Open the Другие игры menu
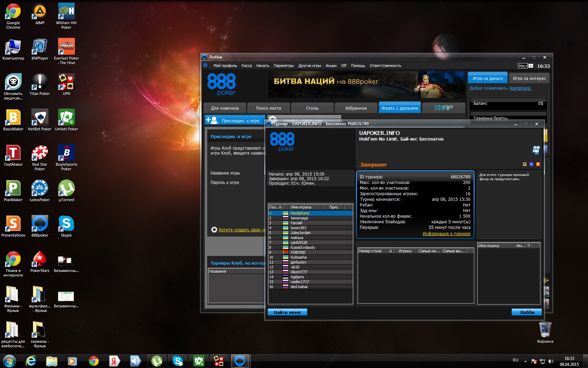This screenshot has height=368, width=588. [x=310, y=66]
